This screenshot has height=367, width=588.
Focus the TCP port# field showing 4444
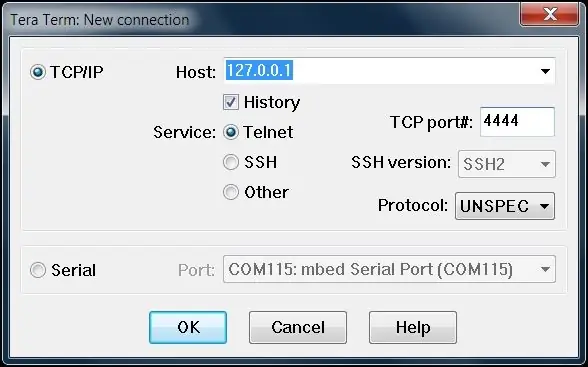click(517, 122)
